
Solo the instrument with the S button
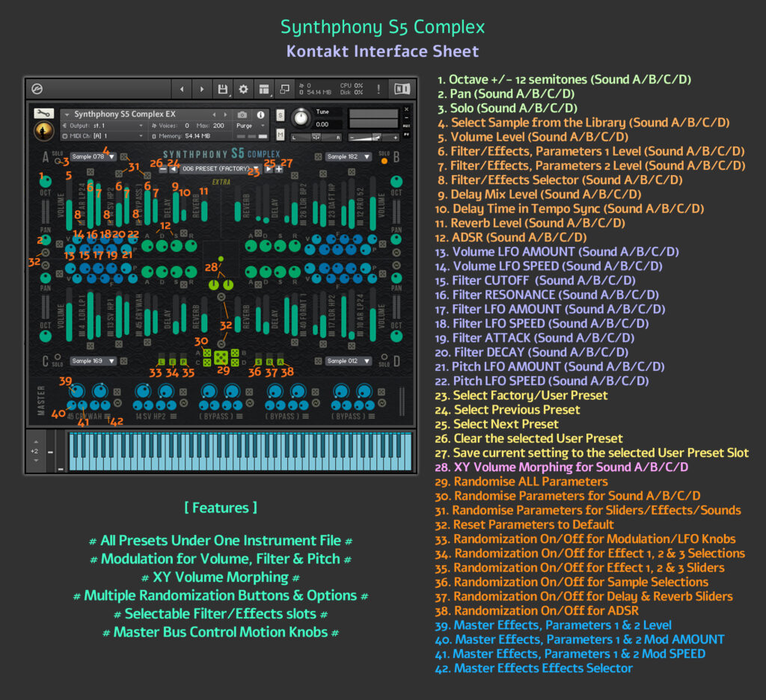click(280, 114)
